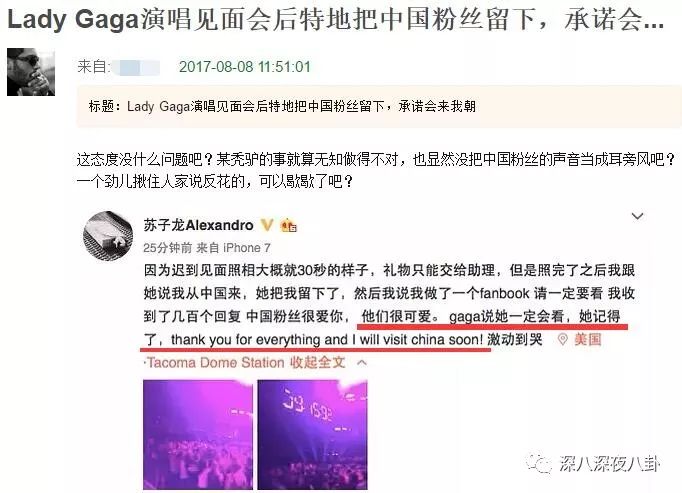Click the upward caret beside 收起全文

click(361, 362)
